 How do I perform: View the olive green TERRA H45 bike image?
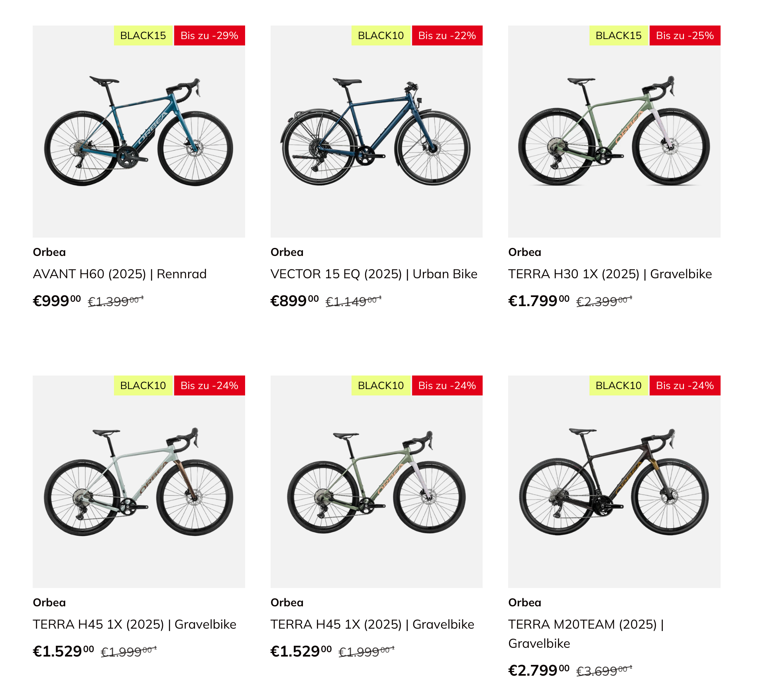coord(376,482)
